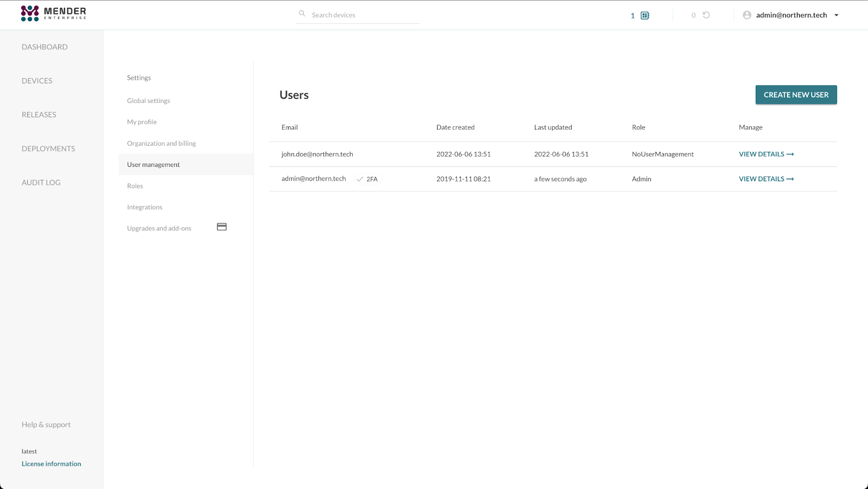
Task: Click the 2FA checkmark badge on admin row
Action: (360, 178)
